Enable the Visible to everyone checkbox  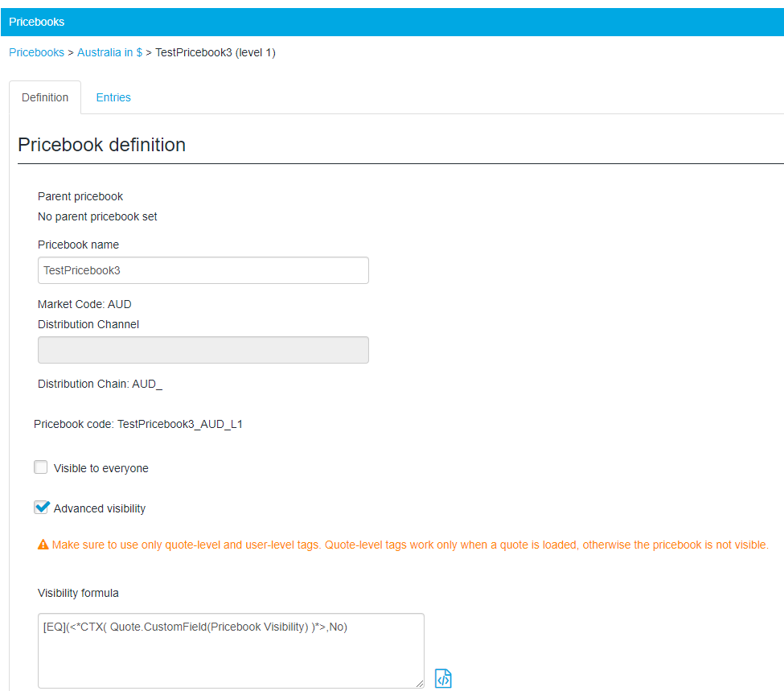pos(40,467)
